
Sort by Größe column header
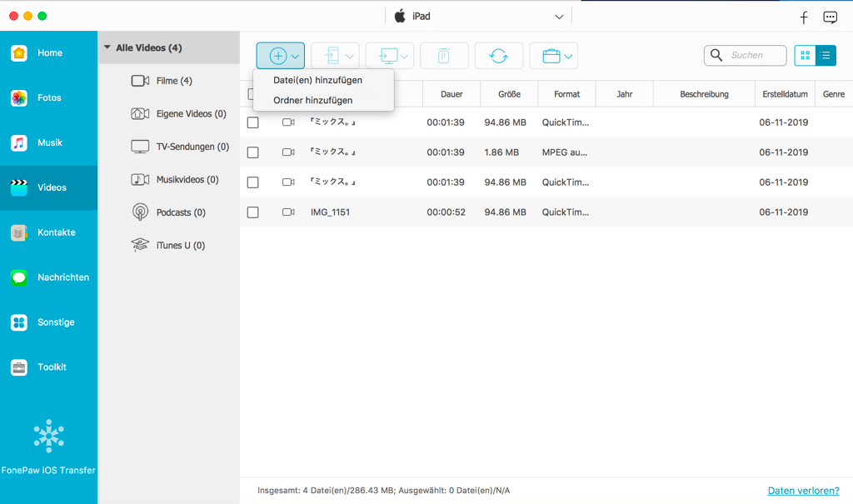point(509,94)
